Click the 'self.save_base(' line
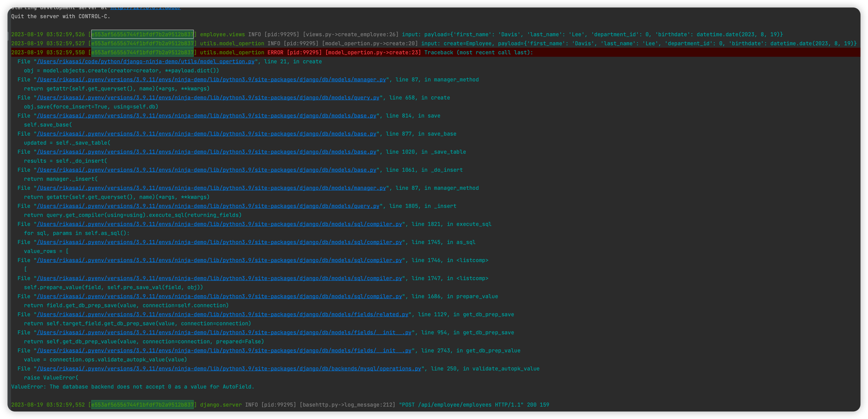Image resolution: width=868 pixels, height=419 pixels. point(48,125)
